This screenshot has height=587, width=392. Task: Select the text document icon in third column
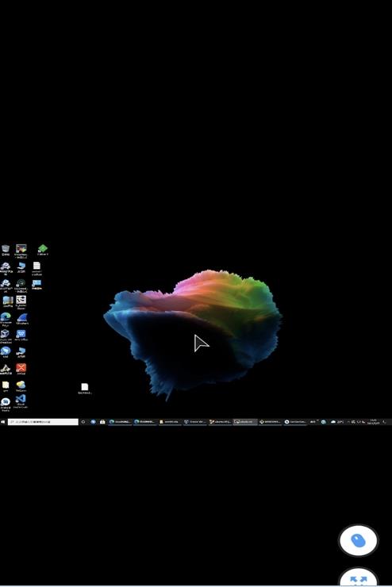click(37, 268)
